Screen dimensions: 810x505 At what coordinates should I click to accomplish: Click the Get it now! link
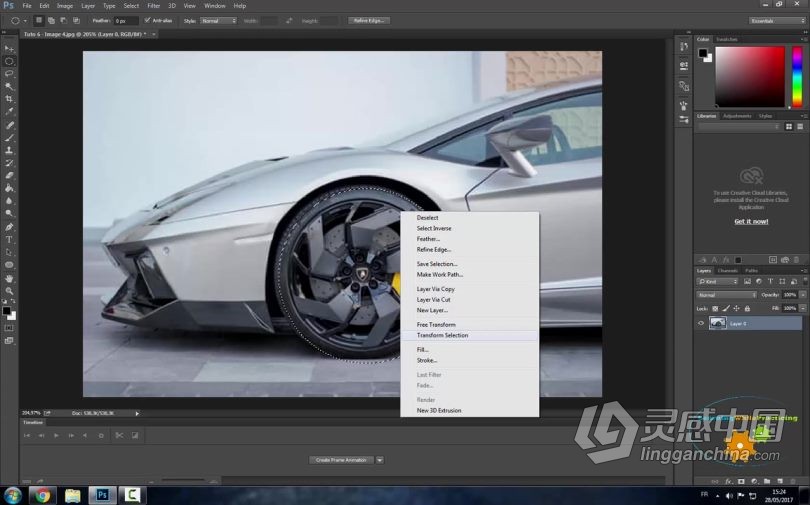[x=751, y=222]
